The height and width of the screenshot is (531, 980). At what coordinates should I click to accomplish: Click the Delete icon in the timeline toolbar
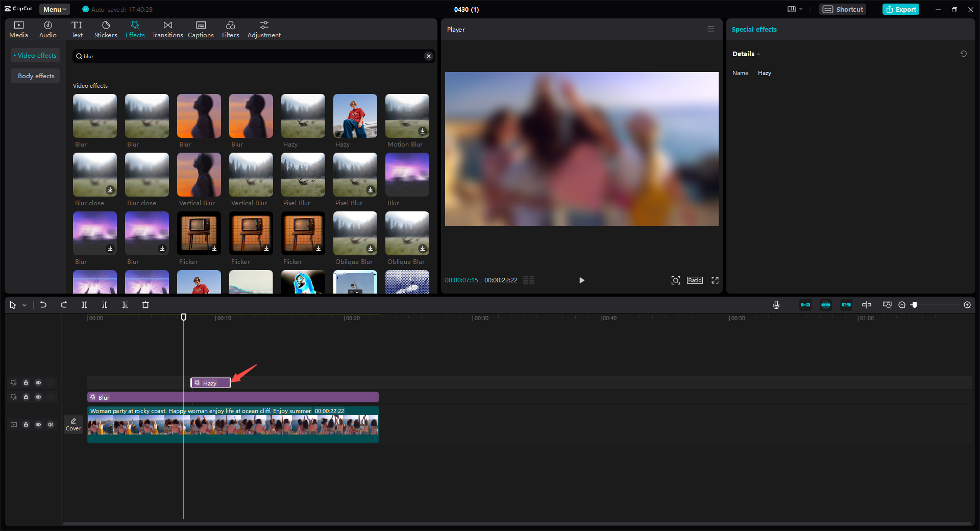coord(145,305)
